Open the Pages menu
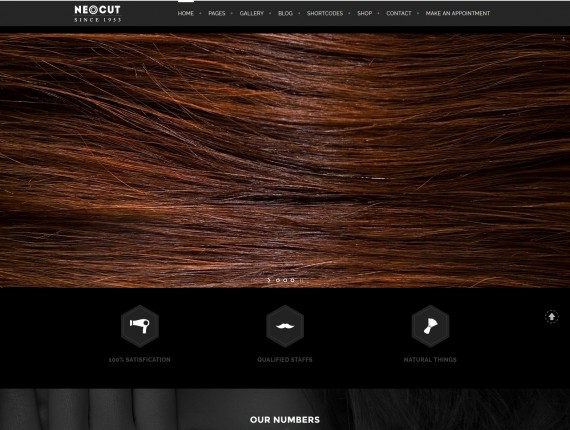This screenshot has width=570, height=430. pyautogui.click(x=217, y=13)
